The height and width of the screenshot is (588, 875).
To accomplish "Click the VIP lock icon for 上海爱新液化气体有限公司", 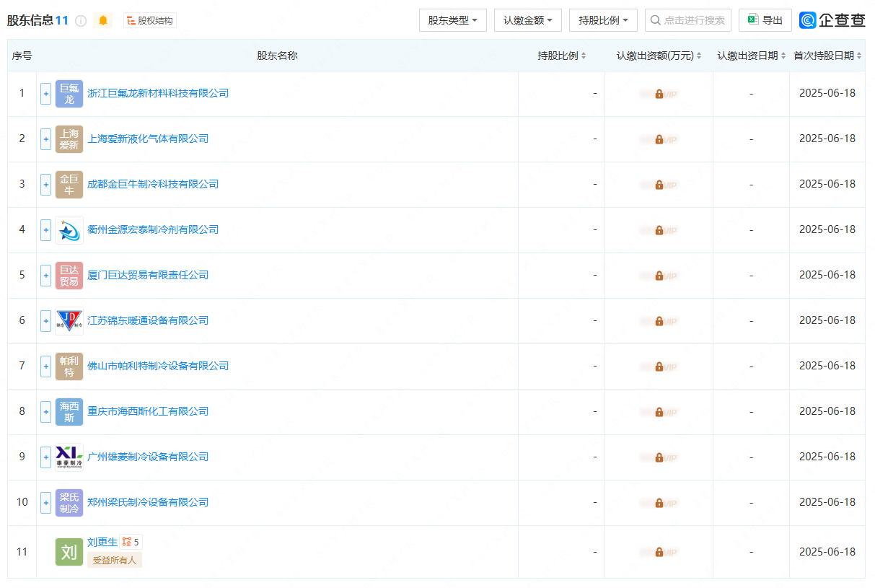I will [x=659, y=139].
